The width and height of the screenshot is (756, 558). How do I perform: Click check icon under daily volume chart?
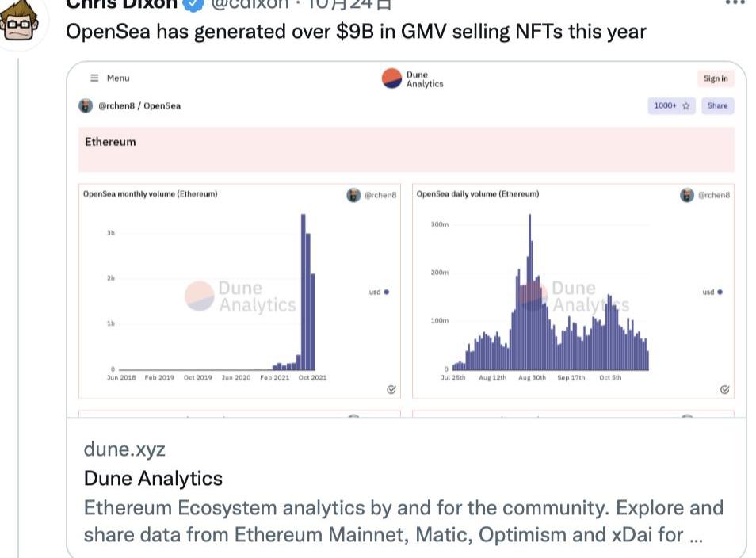[724, 389]
